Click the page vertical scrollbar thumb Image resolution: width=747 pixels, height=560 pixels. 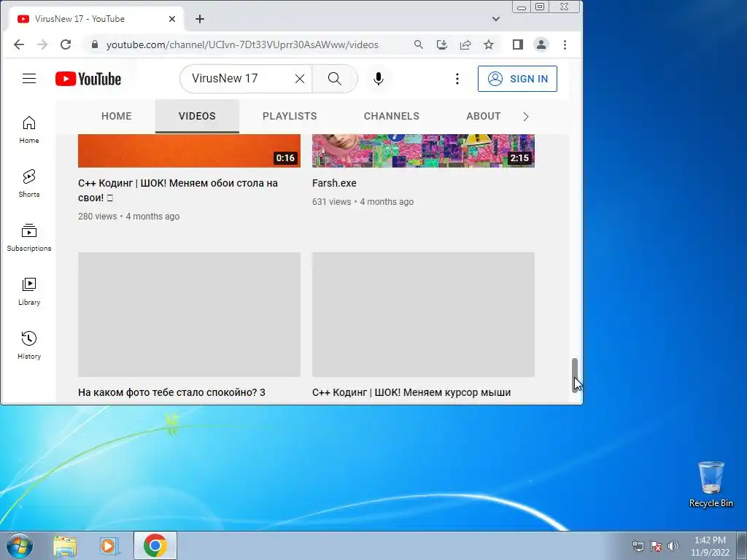coord(575,375)
